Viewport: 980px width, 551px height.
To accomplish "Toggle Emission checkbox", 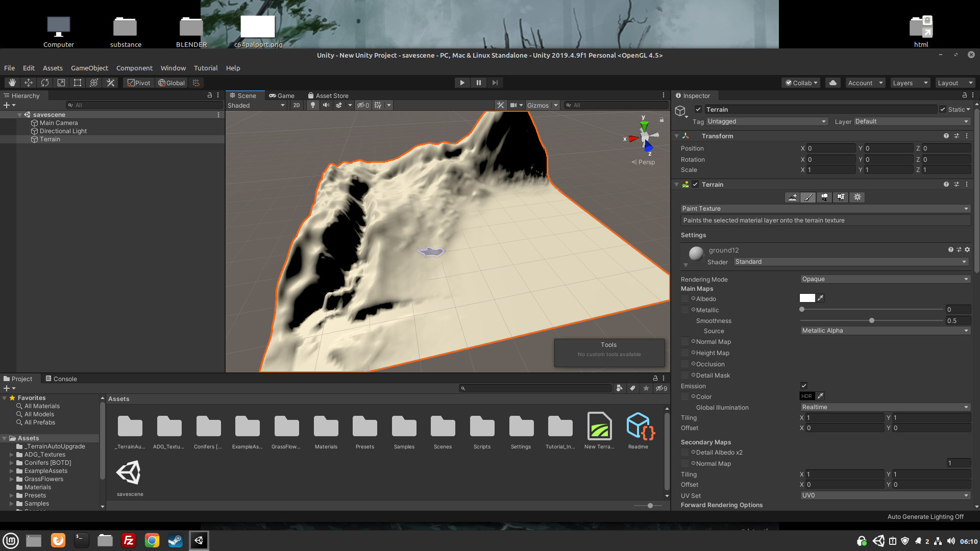I will tap(804, 386).
